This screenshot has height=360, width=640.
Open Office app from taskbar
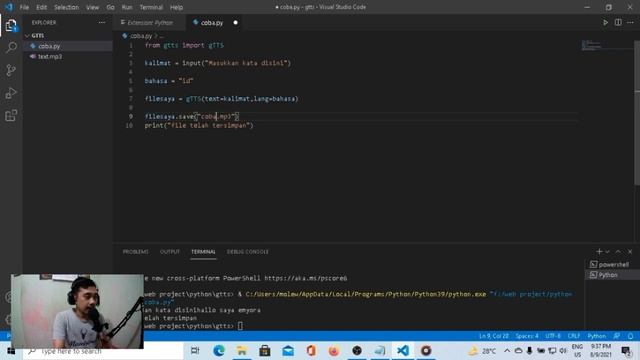pyautogui.click(x=311, y=351)
